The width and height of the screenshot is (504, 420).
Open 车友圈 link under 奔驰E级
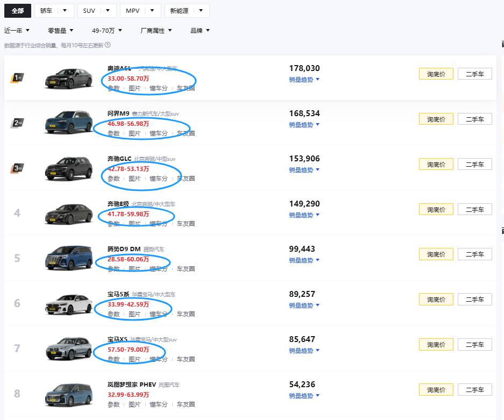point(186,224)
